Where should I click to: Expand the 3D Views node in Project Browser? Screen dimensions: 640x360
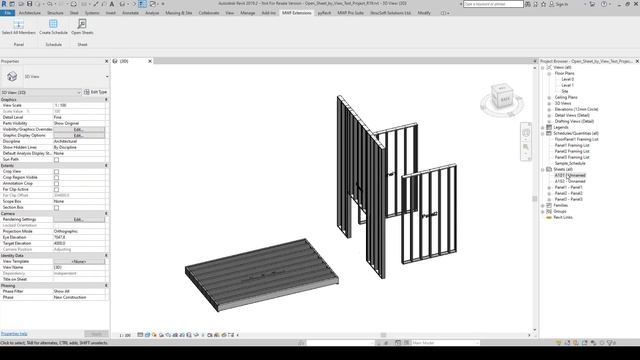click(x=549, y=104)
